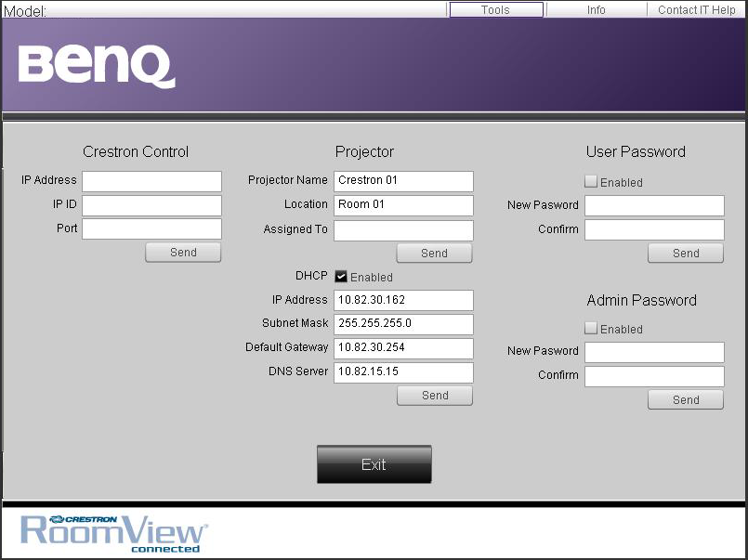Click the User New Password field
Viewport: 748px width, 560px height.
654,205
